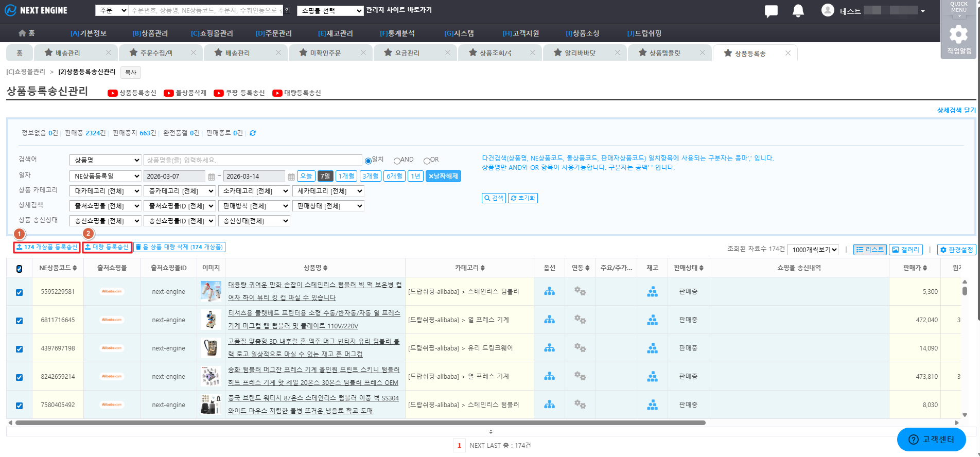Open the chat messages icon in header

coord(771,11)
